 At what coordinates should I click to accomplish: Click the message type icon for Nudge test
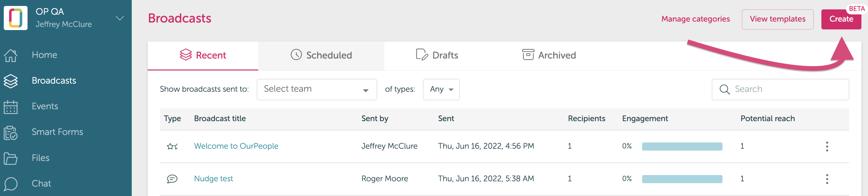tap(172, 179)
